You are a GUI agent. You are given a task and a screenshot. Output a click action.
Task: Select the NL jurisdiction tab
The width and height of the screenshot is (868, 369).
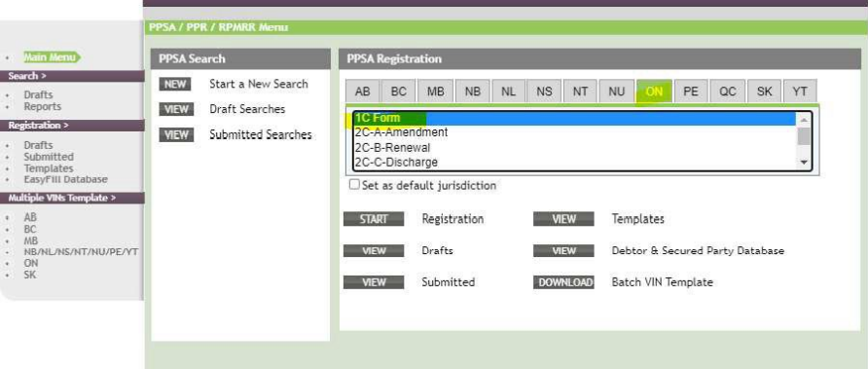click(x=508, y=92)
